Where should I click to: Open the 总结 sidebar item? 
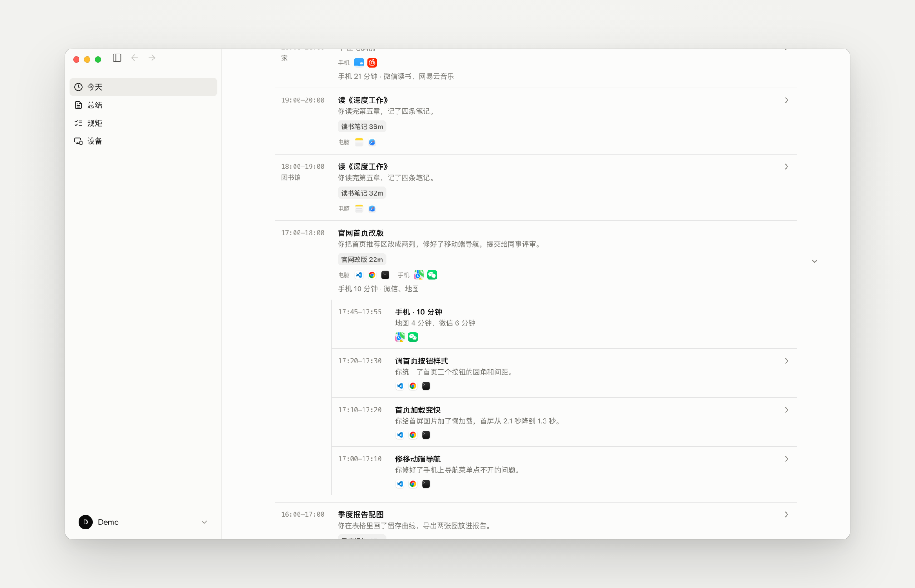point(143,105)
